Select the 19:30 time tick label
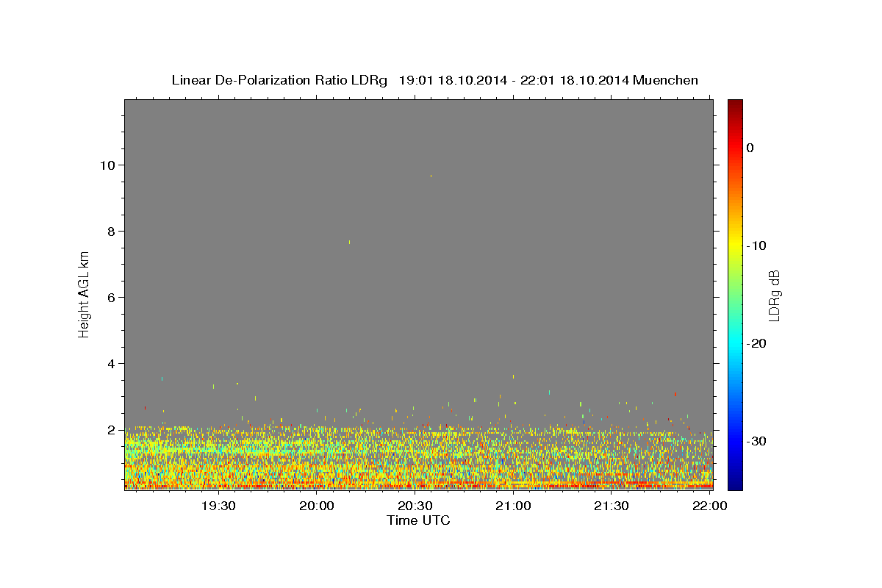 tap(218, 506)
